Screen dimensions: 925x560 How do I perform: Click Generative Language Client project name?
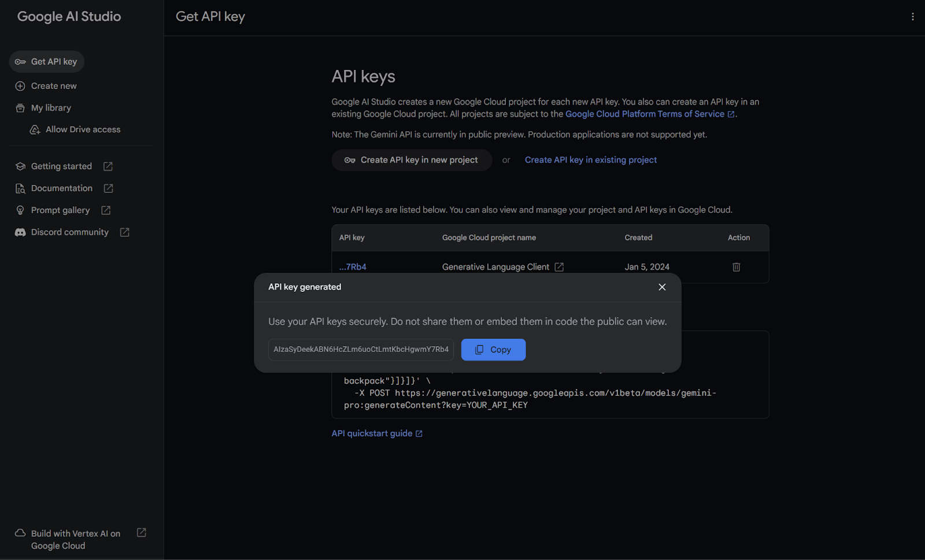tap(495, 267)
